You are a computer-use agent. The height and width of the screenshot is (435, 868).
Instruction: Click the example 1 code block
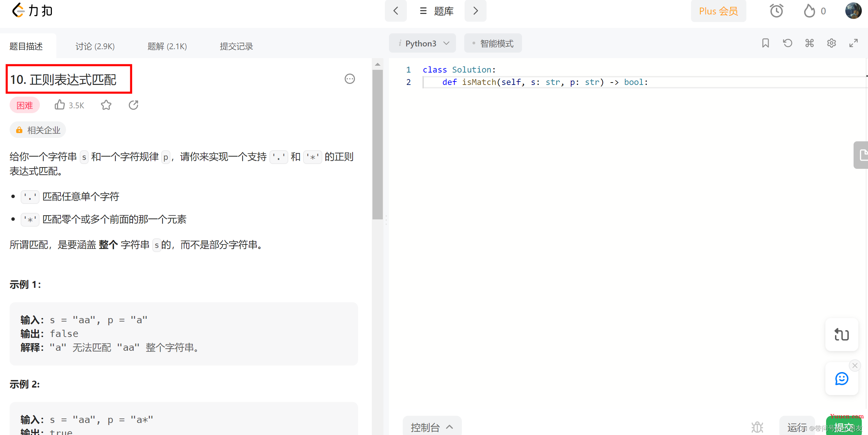(x=184, y=334)
